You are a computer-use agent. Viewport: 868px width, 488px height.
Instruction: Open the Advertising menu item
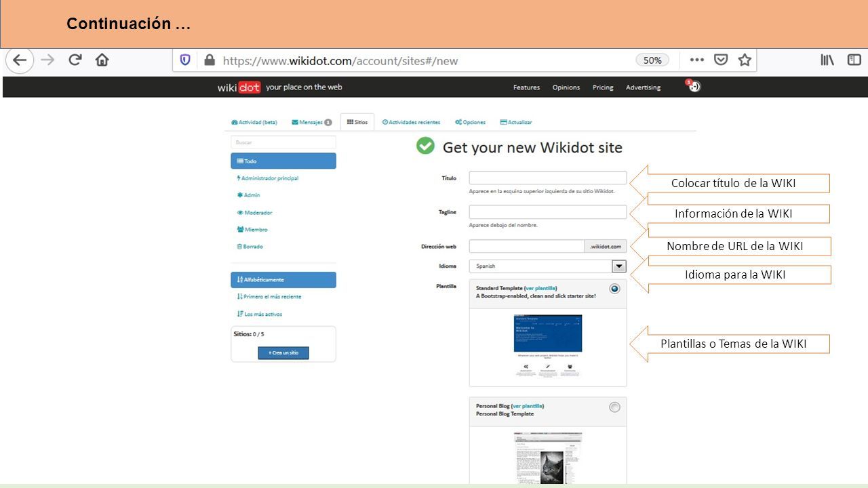(643, 87)
